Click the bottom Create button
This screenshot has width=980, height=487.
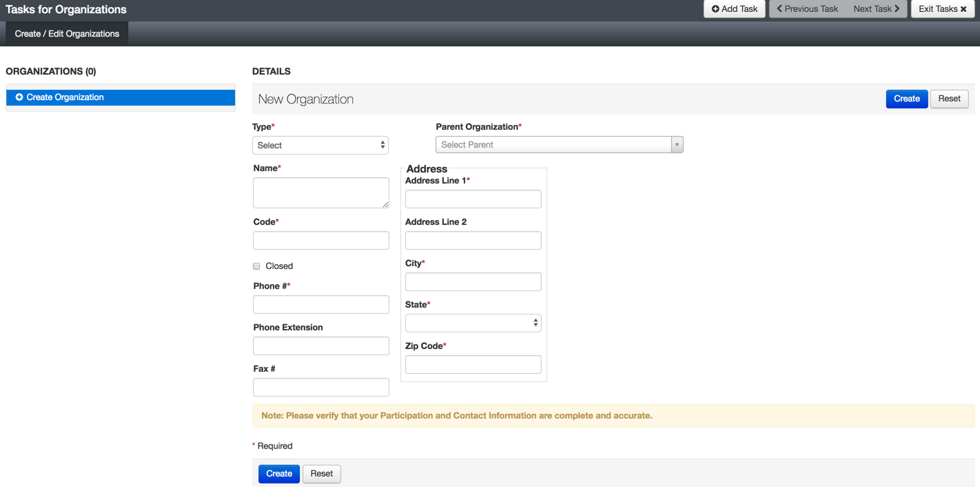(x=279, y=473)
